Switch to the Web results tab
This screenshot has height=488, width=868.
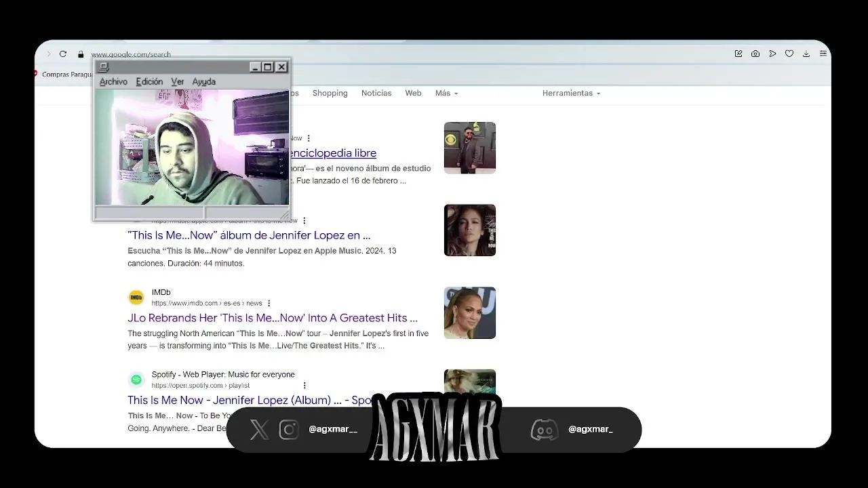pyautogui.click(x=413, y=93)
